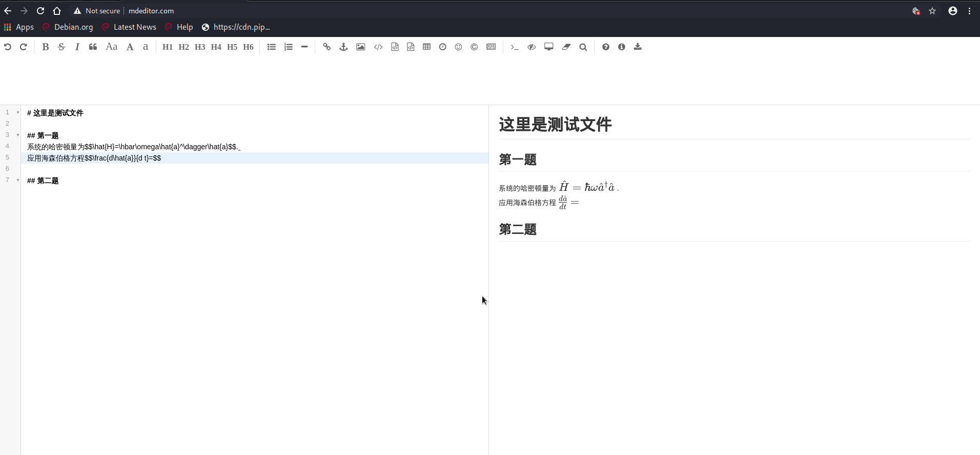The image size is (980, 455).
Task: Insert an image using the picture icon
Action: (x=361, y=47)
